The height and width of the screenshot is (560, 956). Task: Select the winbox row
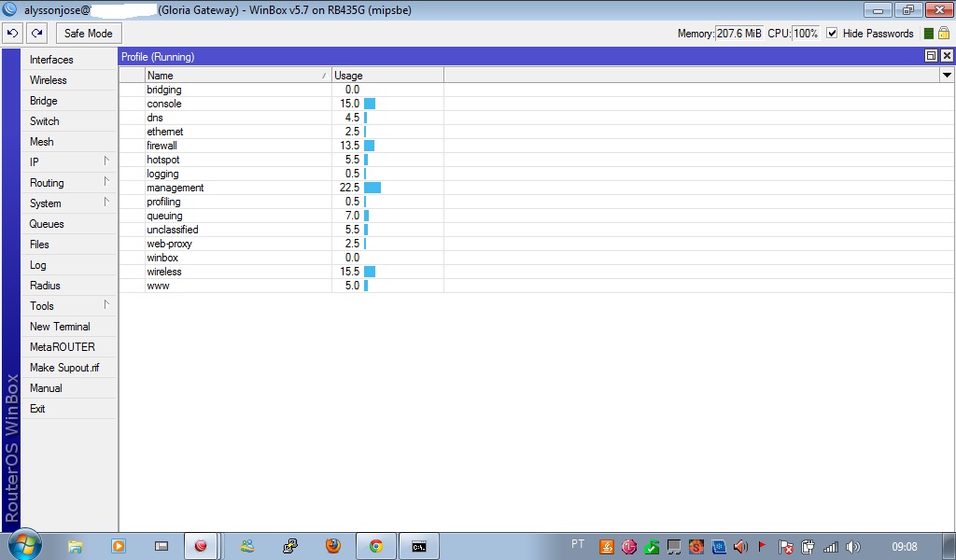click(x=537, y=258)
